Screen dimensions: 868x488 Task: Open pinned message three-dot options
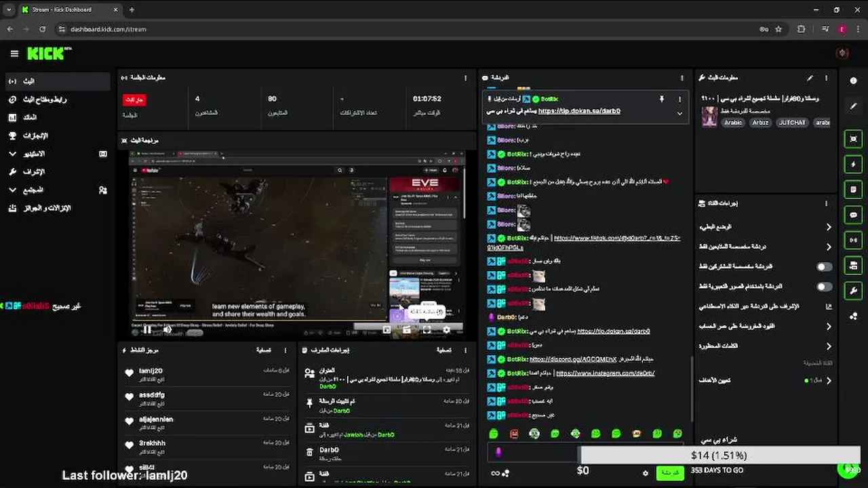[679, 99]
